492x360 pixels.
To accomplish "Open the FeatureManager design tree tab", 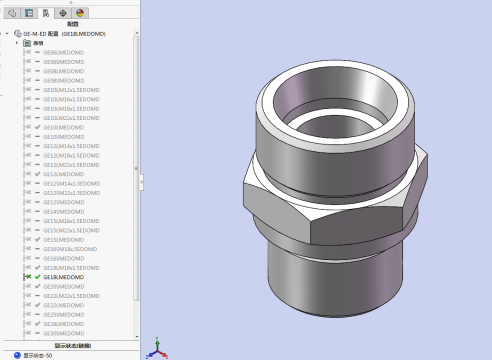I will point(12,13).
